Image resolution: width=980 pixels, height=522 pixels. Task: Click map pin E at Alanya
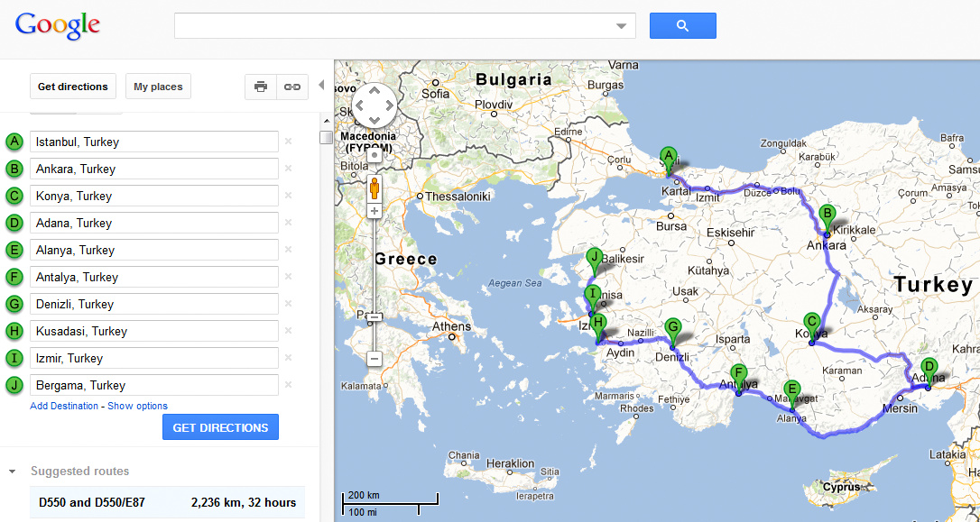792,395
